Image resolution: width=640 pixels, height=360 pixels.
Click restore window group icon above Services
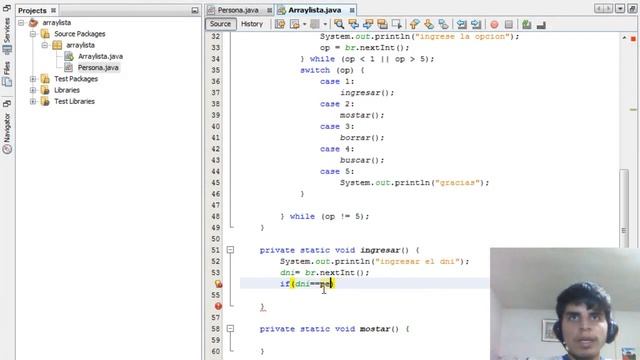click(x=7, y=8)
